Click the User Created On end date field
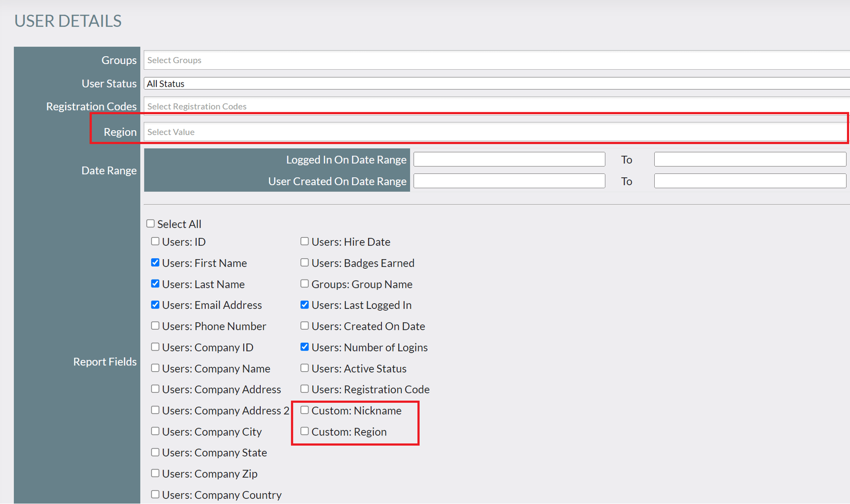The width and height of the screenshot is (850, 504). click(749, 181)
